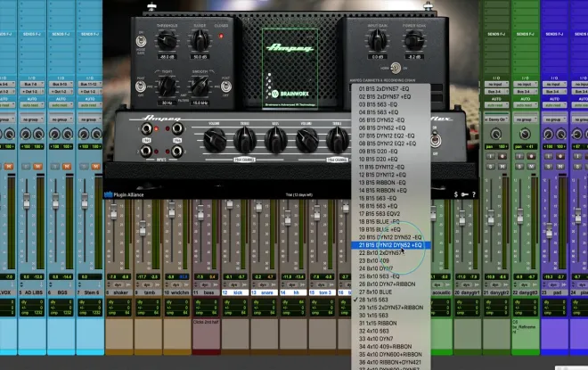
Task: Click the Threshold knob on noise gate
Action: coord(167,40)
